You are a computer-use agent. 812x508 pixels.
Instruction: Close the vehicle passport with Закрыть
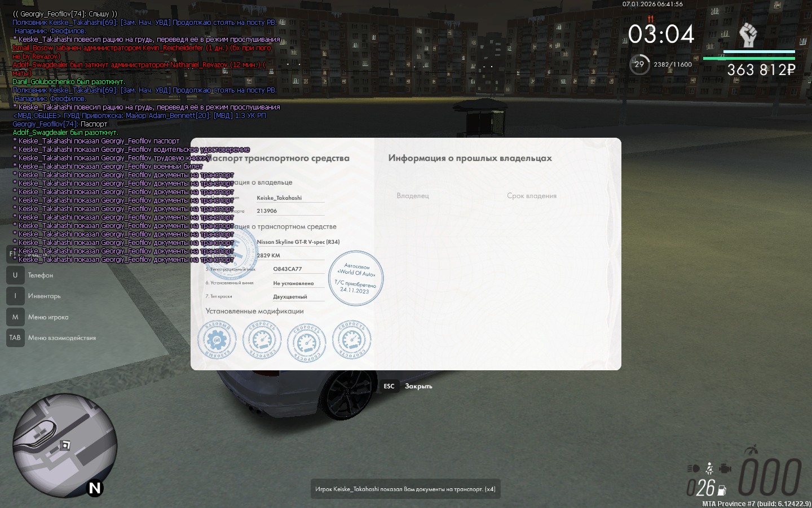418,387
